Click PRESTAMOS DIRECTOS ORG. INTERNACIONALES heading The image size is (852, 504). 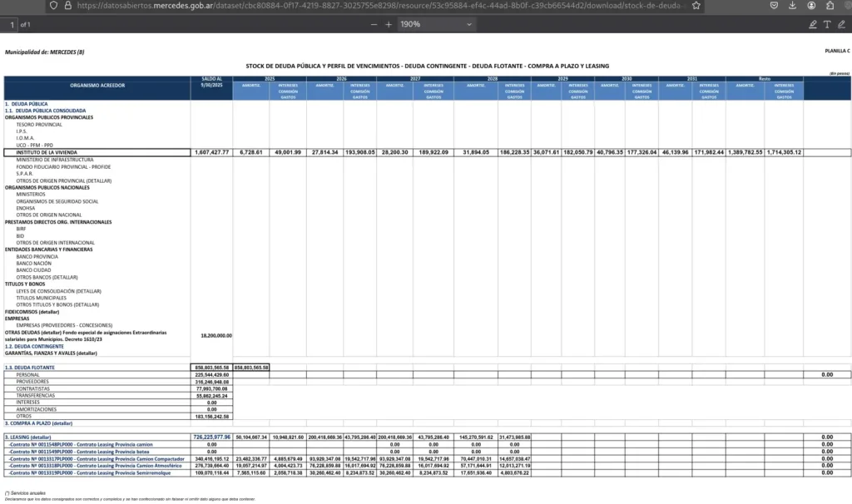click(58, 222)
